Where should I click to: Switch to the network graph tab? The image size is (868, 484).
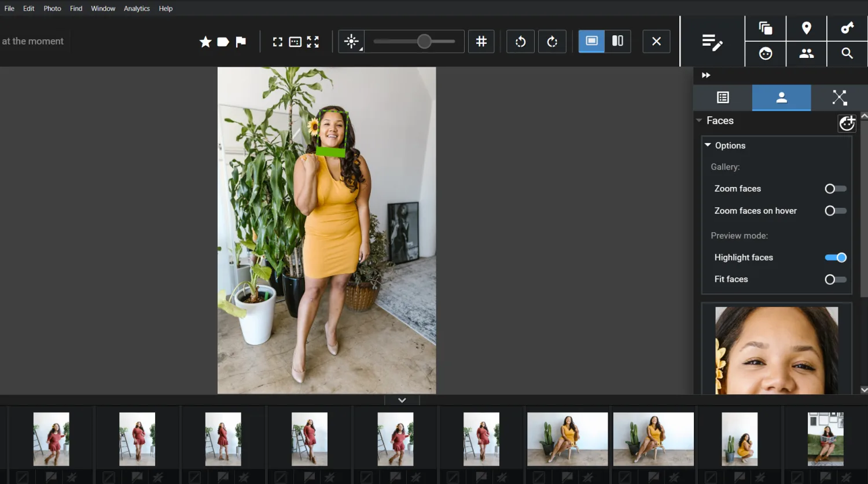click(840, 97)
